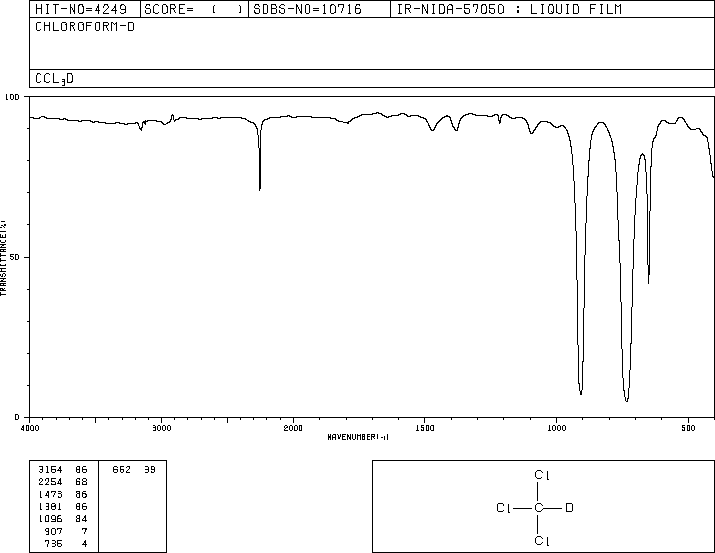Click the bottom Cl atom in structure
This screenshot has height=553, width=715.
542,541
